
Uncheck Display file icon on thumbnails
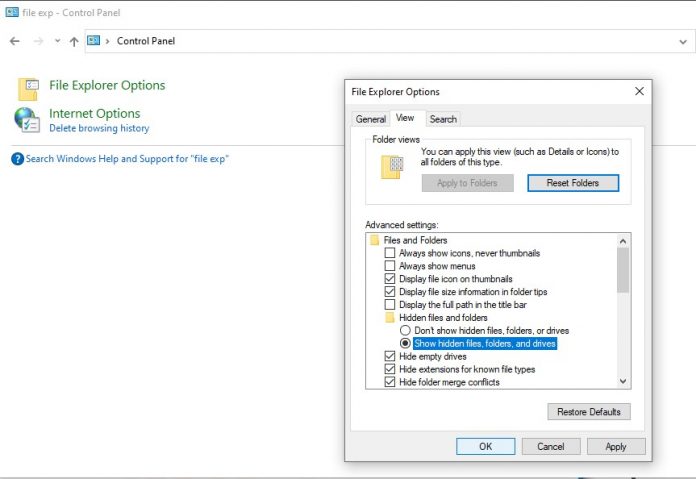click(390, 279)
